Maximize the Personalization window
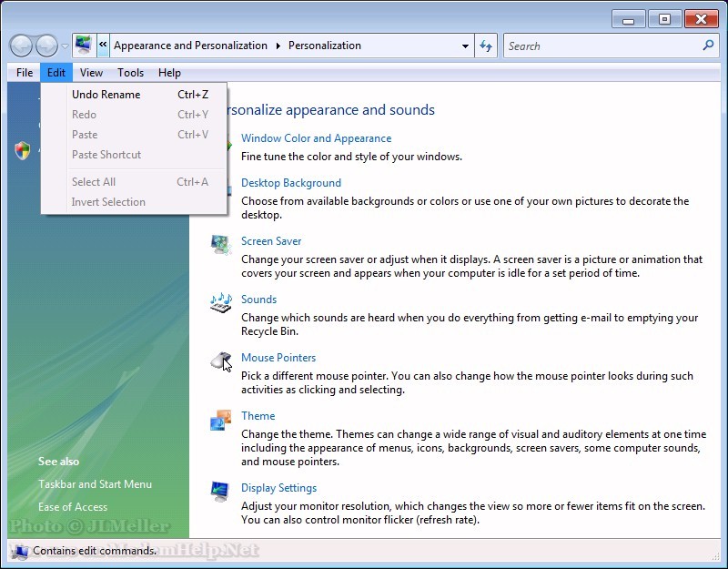Image resolution: width=728 pixels, height=569 pixels. click(x=664, y=19)
